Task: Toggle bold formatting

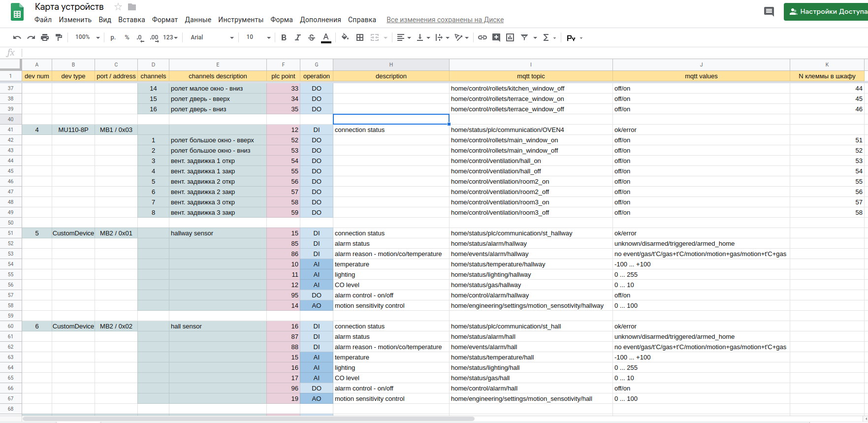Action: (284, 37)
